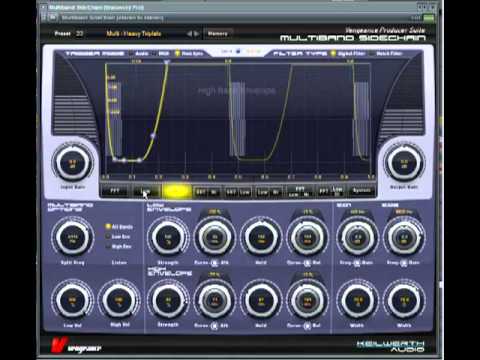Viewport: 480px width, 360px height.
Task: Toggle Host Sync trigger mode
Action: 189,53
